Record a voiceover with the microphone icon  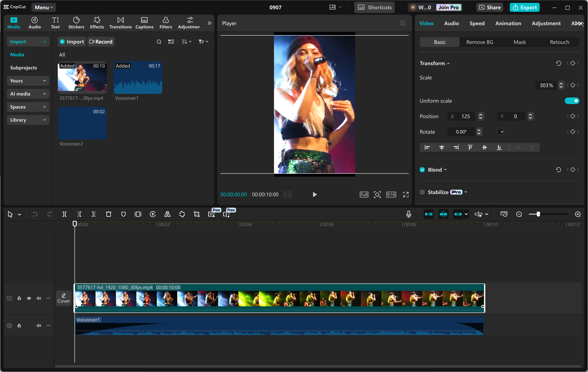409,214
